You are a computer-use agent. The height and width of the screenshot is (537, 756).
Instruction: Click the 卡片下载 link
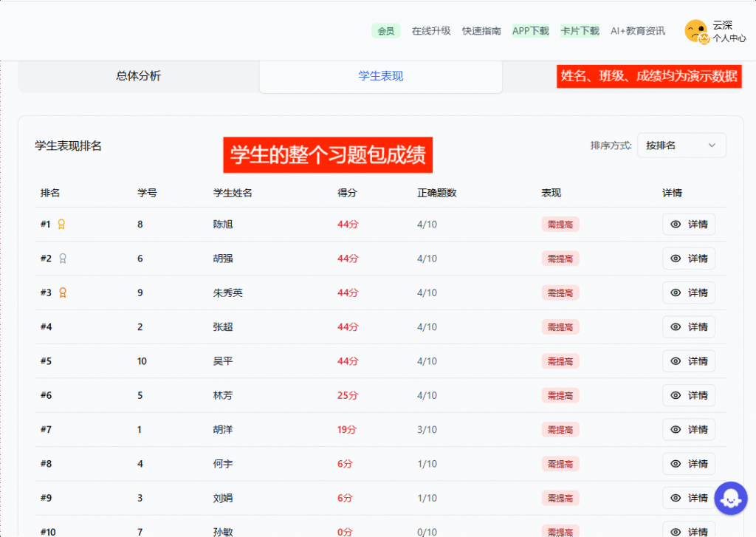point(580,31)
